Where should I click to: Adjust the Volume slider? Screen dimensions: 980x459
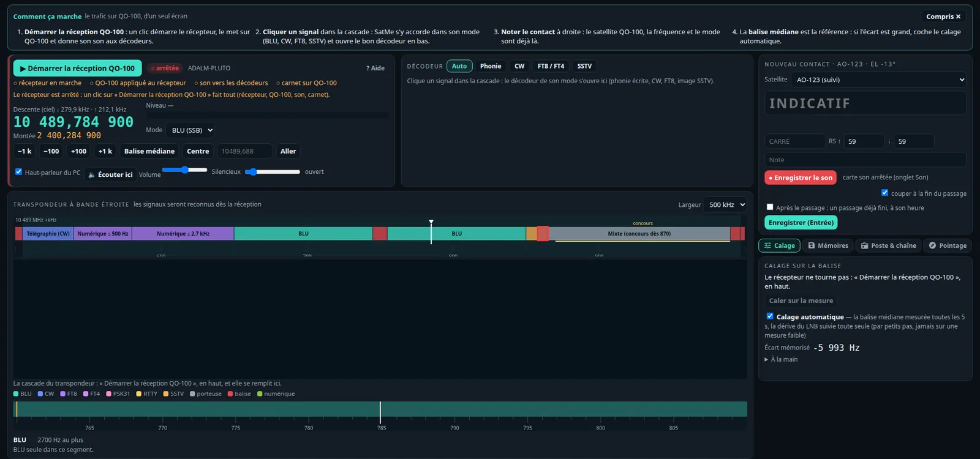[185, 170]
